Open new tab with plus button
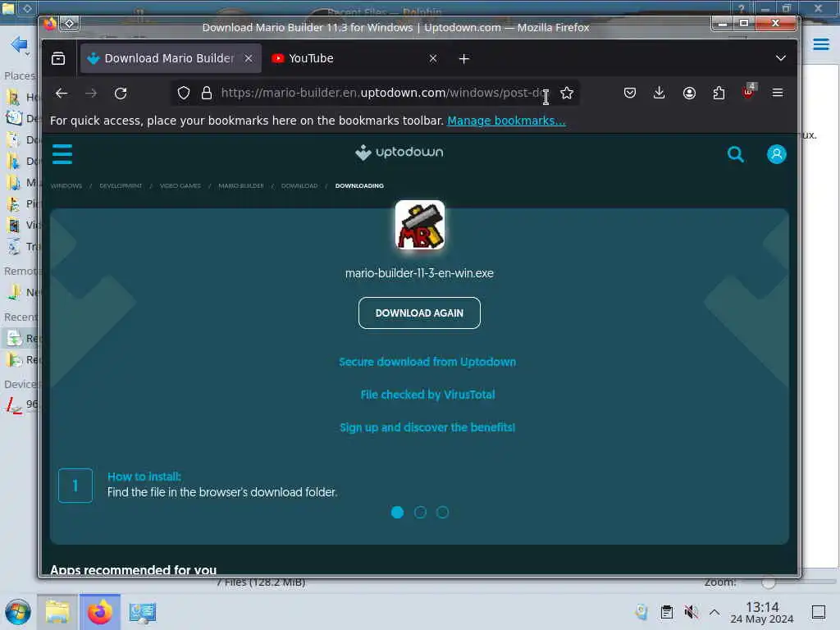The width and height of the screenshot is (840, 630). 464,59
